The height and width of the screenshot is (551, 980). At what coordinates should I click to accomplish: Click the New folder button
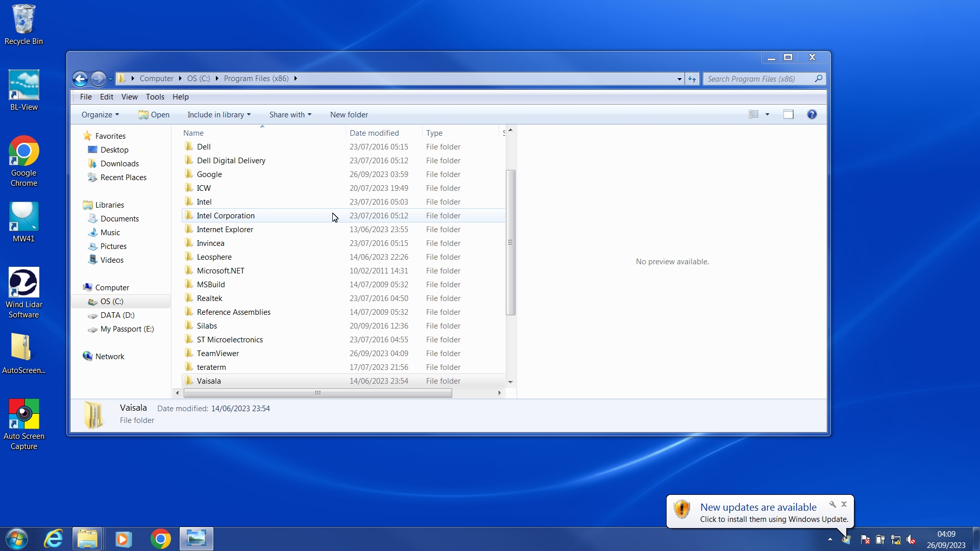coord(349,115)
